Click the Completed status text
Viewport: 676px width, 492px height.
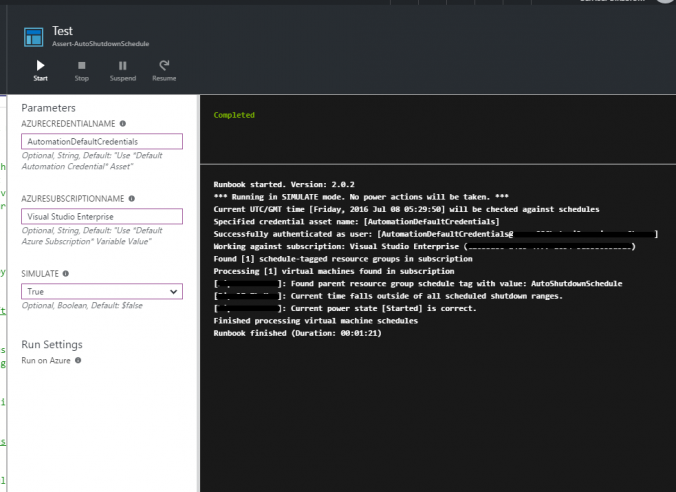tap(234, 115)
